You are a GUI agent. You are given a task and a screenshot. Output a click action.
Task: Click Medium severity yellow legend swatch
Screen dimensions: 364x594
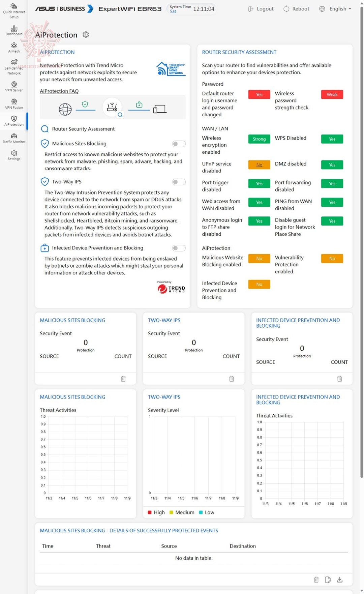(x=171, y=512)
